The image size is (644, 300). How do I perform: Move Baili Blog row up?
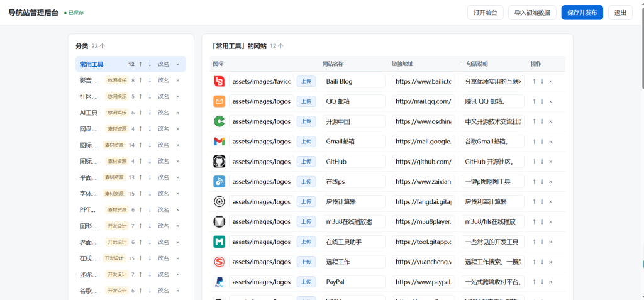tap(534, 81)
